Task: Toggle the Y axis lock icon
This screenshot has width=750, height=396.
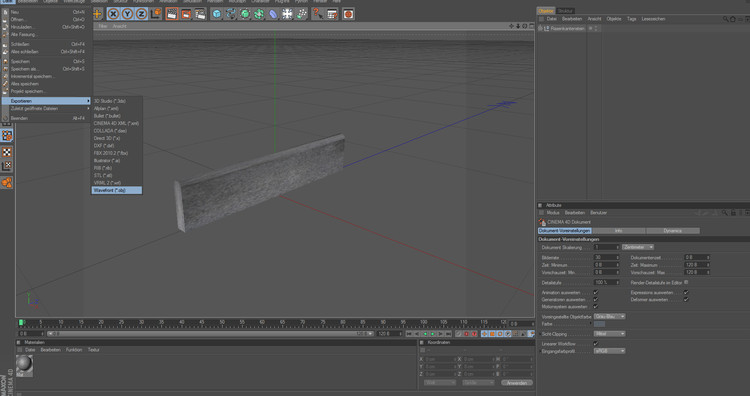Action: click(127, 14)
